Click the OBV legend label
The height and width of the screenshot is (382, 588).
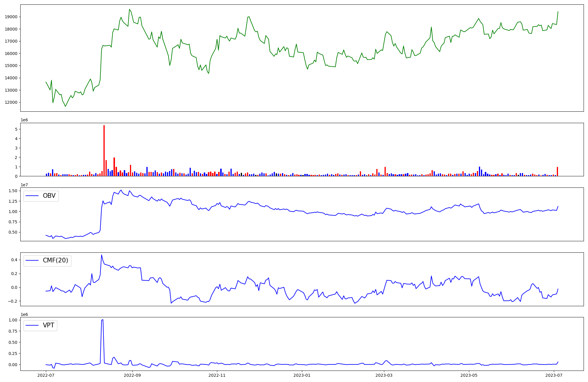pyautogui.click(x=49, y=196)
